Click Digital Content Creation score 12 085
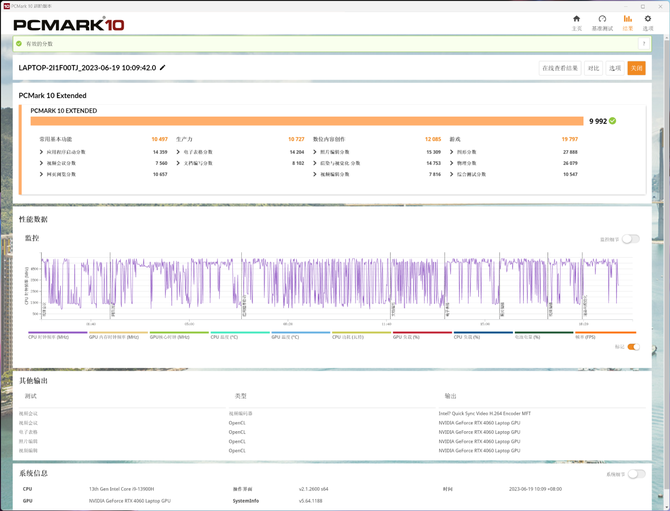670x511 pixels. pos(433,139)
